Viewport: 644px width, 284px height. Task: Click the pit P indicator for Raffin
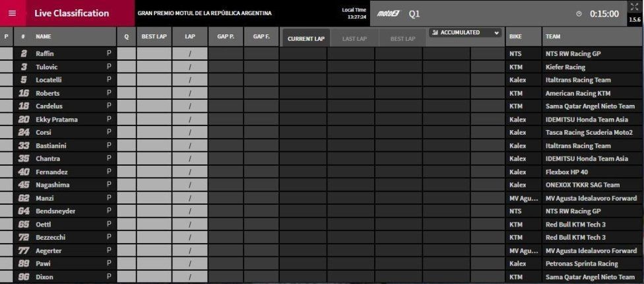click(109, 53)
